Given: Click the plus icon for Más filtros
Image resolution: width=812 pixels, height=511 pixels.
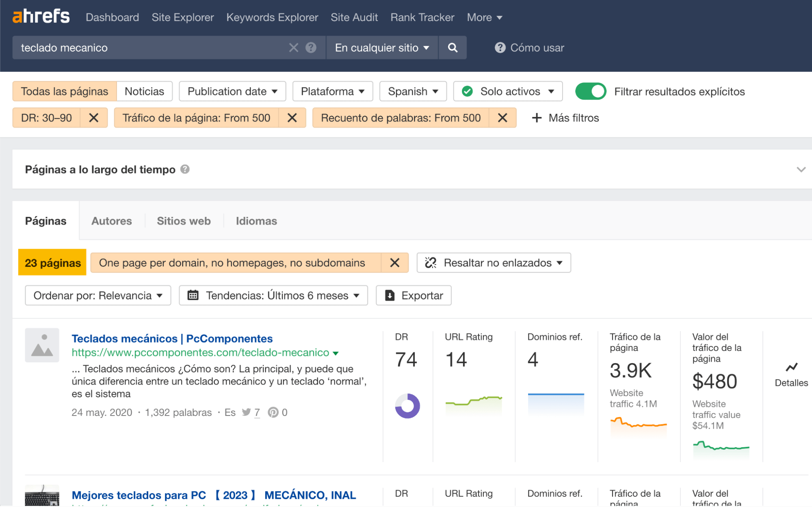Looking at the screenshot, I should (x=536, y=118).
